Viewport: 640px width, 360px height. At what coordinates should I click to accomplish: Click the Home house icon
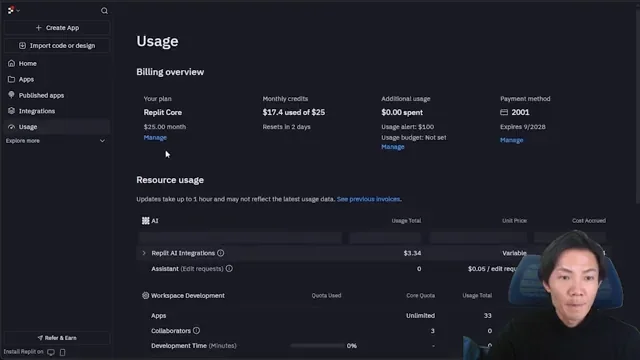(11, 63)
